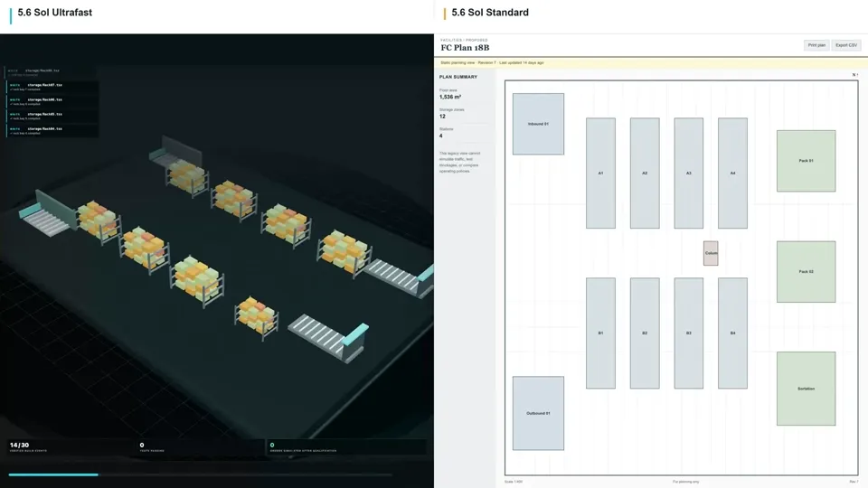Click the floor area value 1,536 m²
This screenshot has width=868, height=488.
point(450,97)
